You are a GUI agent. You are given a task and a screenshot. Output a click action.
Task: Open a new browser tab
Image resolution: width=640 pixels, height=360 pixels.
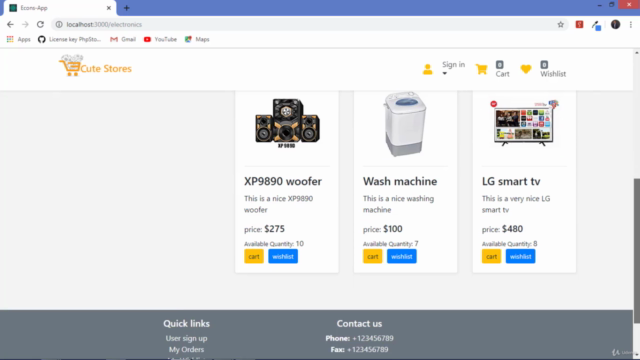(x=127, y=8)
